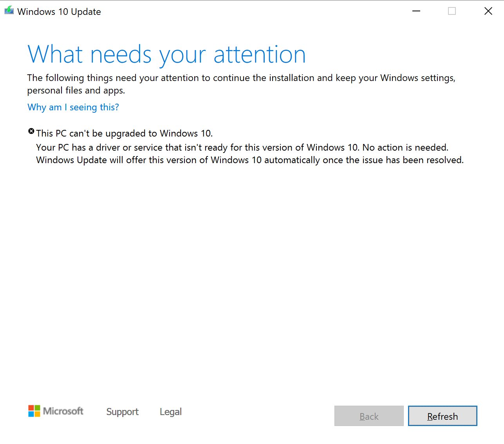The image size is (504, 444).
Task: Click the disabled Back button
Action: pyautogui.click(x=369, y=416)
